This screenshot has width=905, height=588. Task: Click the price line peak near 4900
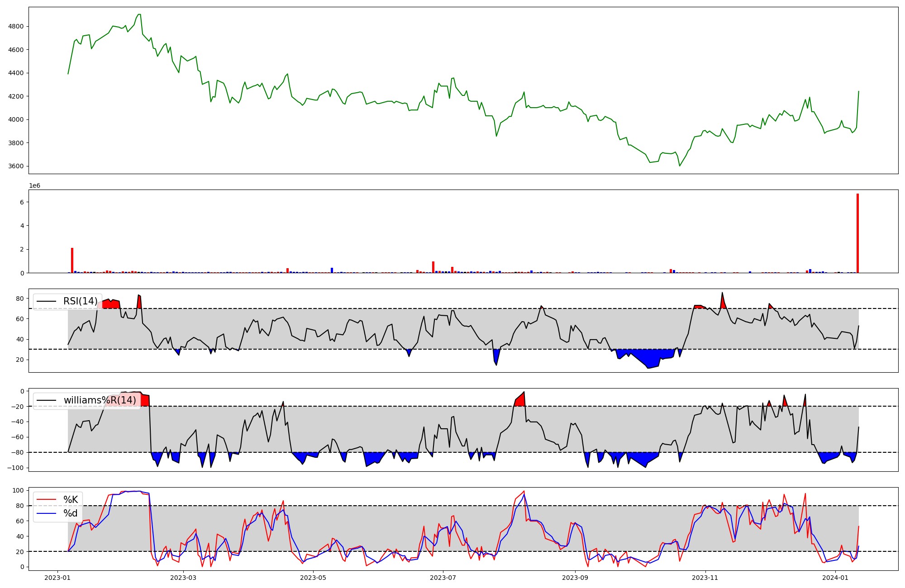(x=139, y=14)
